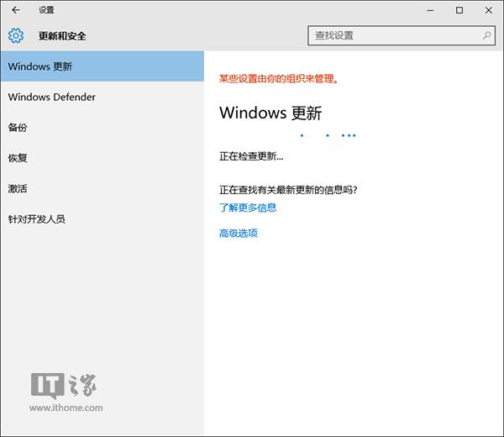Click the 更新和安全 header title
Screen dimensions: 504x437
click(x=62, y=36)
